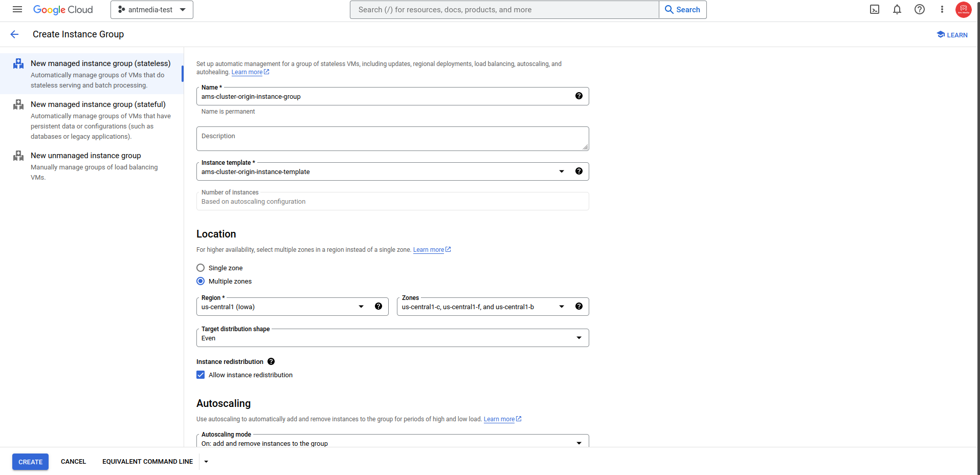Click the unmanaged instance group icon
980x475 pixels.
pos(18,156)
